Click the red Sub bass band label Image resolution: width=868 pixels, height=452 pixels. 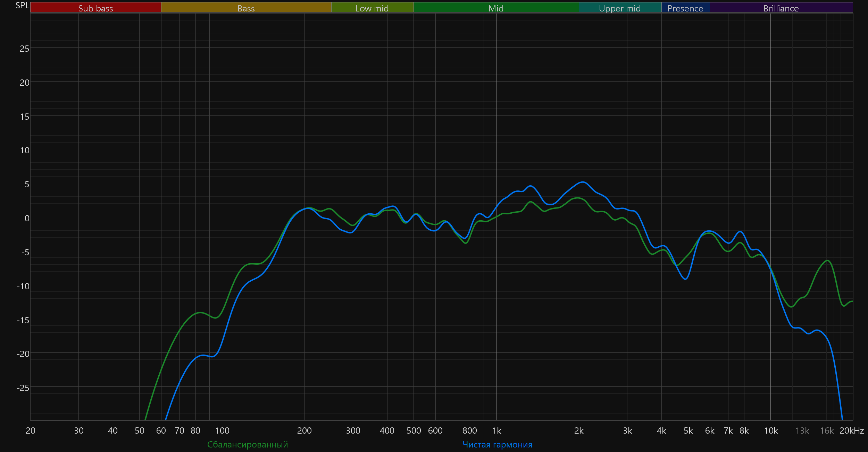95,8
